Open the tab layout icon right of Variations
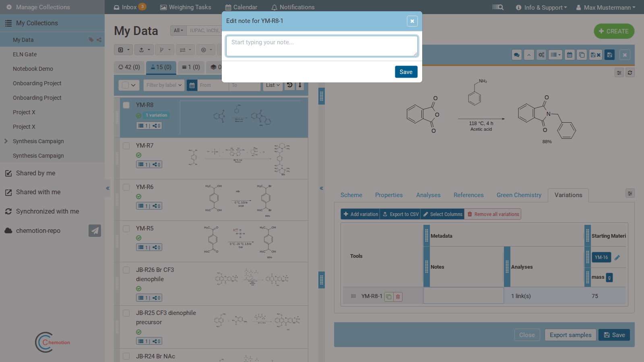The height and width of the screenshot is (362, 644). tap(630, 193)
